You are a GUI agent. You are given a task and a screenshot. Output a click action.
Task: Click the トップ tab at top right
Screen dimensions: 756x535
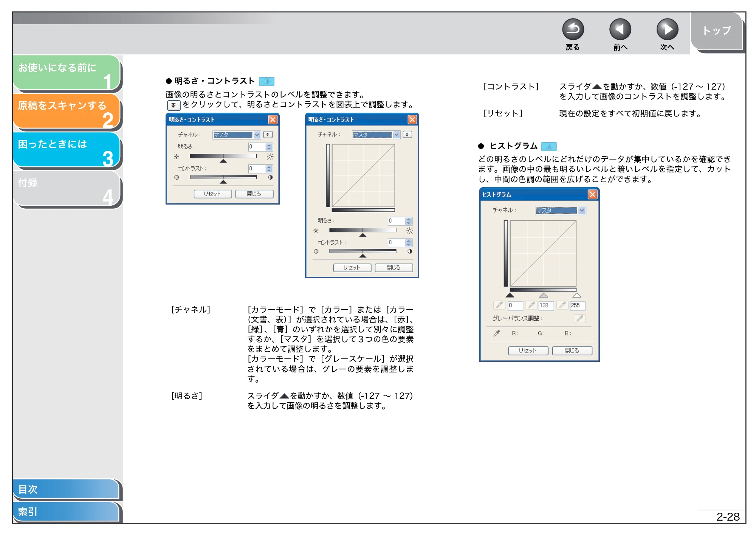(x=716, y=31)
